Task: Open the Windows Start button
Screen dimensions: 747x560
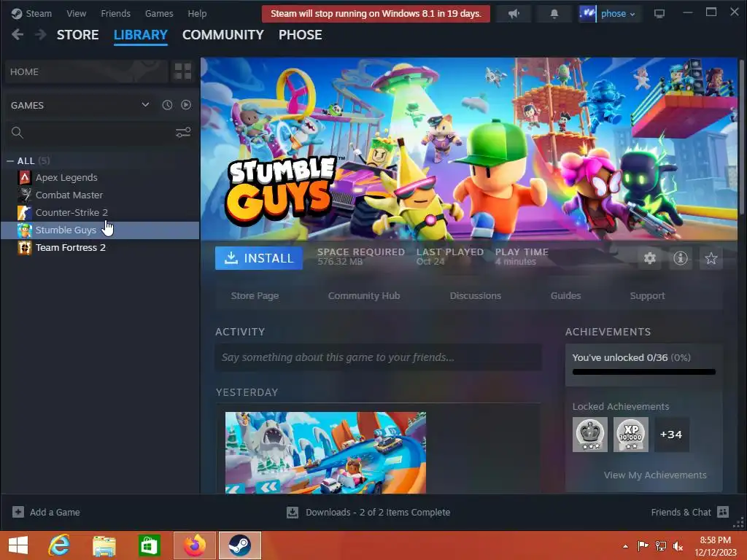Action: tap(18, 545)
